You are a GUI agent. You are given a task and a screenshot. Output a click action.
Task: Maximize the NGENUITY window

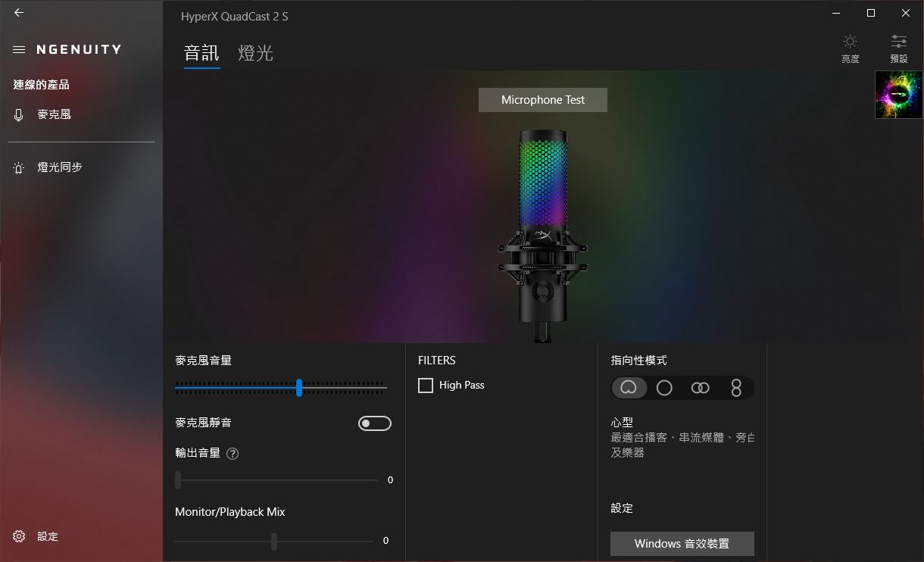click(871, 13)
